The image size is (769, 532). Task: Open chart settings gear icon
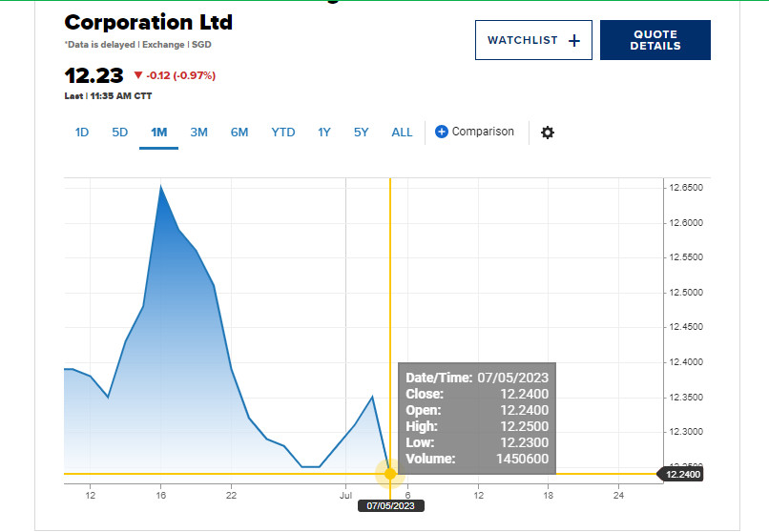click(x=548, y=133)
